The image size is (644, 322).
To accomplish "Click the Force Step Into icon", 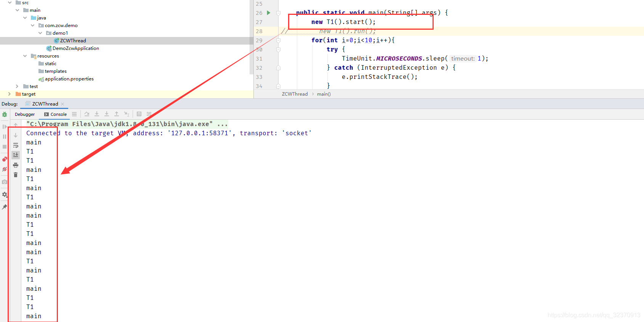I will (107, 114).
